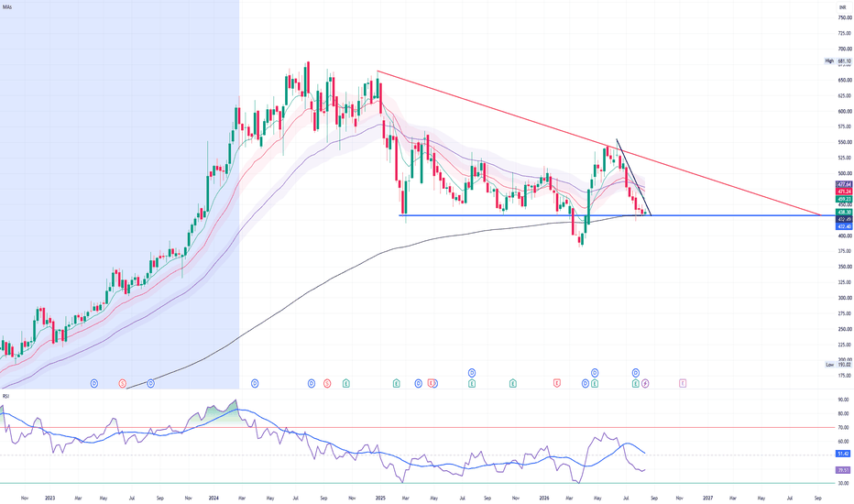Open the red S split marker near 2023

click(x=122, y=384)
